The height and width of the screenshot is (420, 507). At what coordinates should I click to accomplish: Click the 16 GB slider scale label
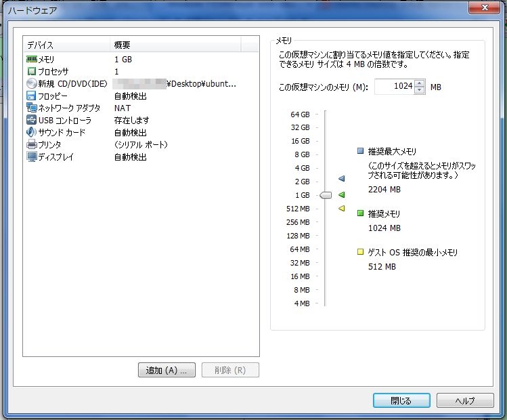300,141
